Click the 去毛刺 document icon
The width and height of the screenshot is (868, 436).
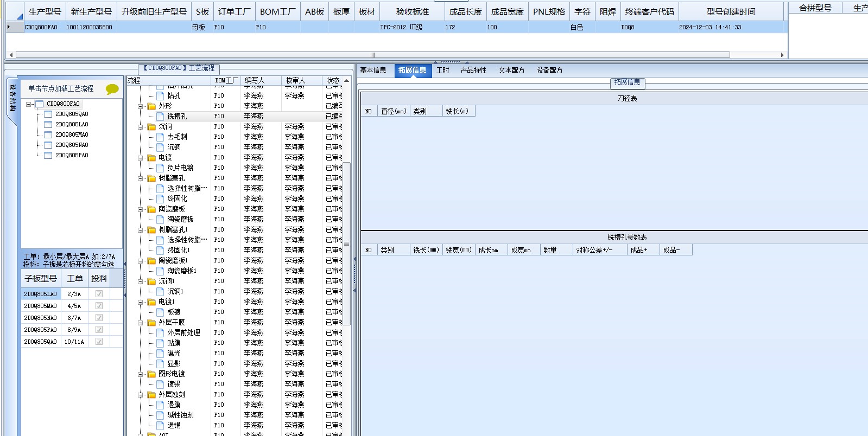click(160, 137)
